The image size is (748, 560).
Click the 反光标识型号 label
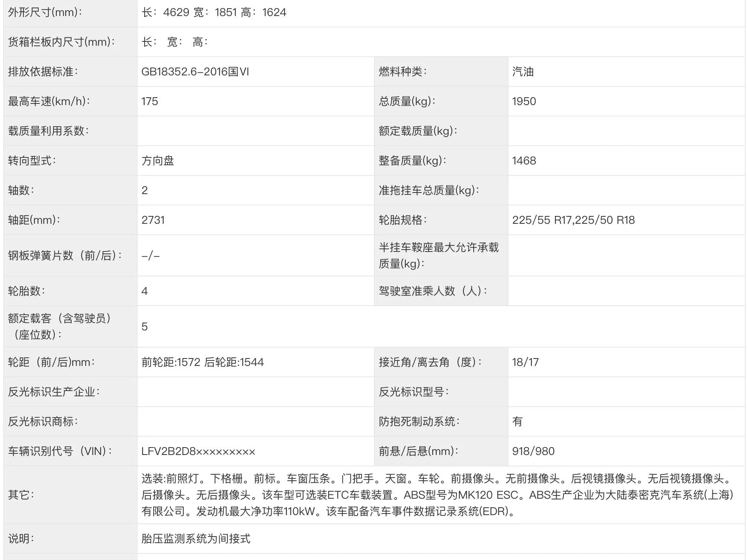tap(413, 392)
